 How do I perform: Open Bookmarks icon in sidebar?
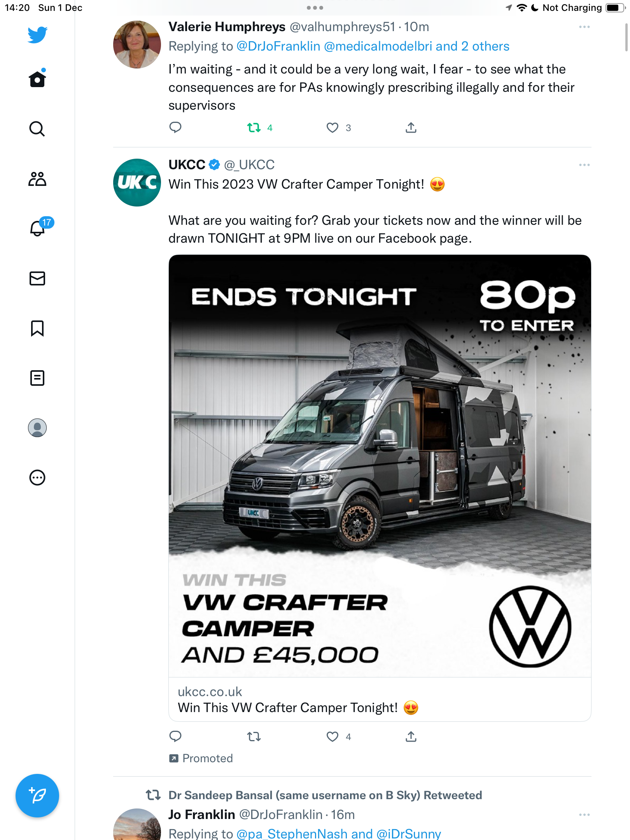tap(37, 328)
